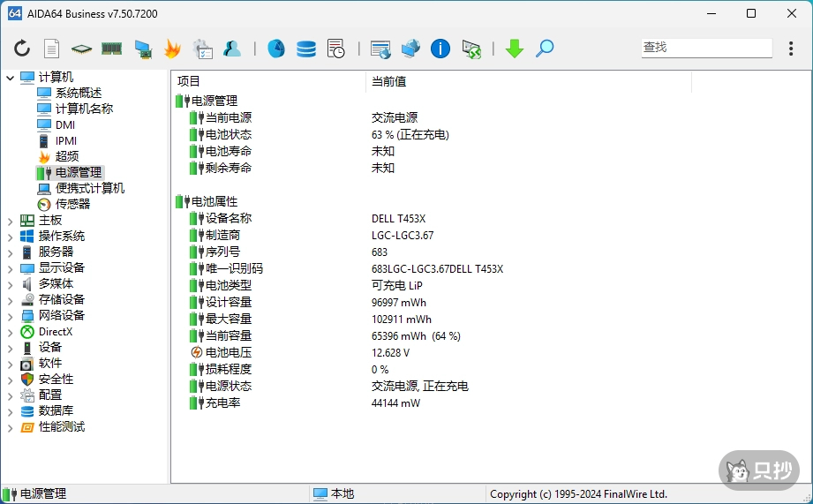Click the Refresh arrow in the toolbar

coord(22,49)
